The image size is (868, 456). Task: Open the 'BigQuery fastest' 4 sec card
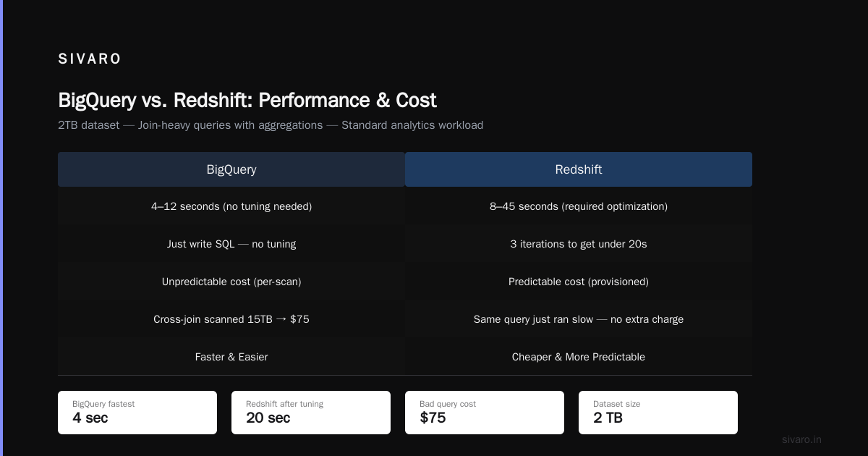point(137,413)
